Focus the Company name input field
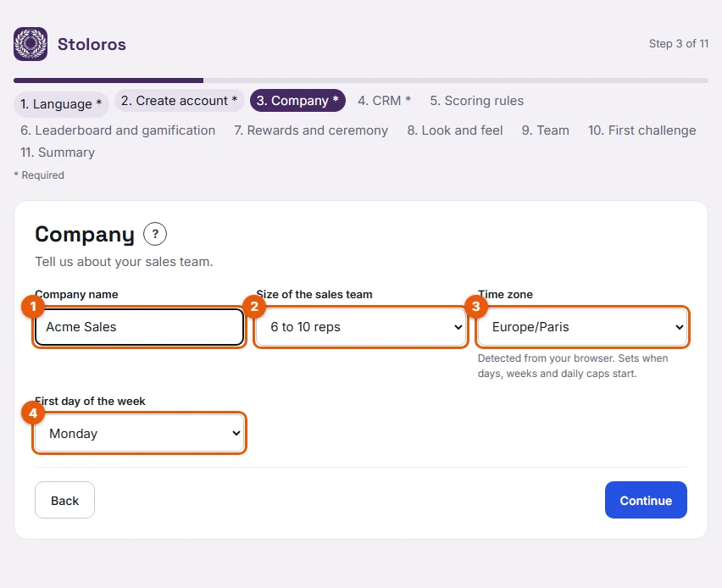Image resolution: width=722 pixels, height=588 pixels. (x=140, y=327)
